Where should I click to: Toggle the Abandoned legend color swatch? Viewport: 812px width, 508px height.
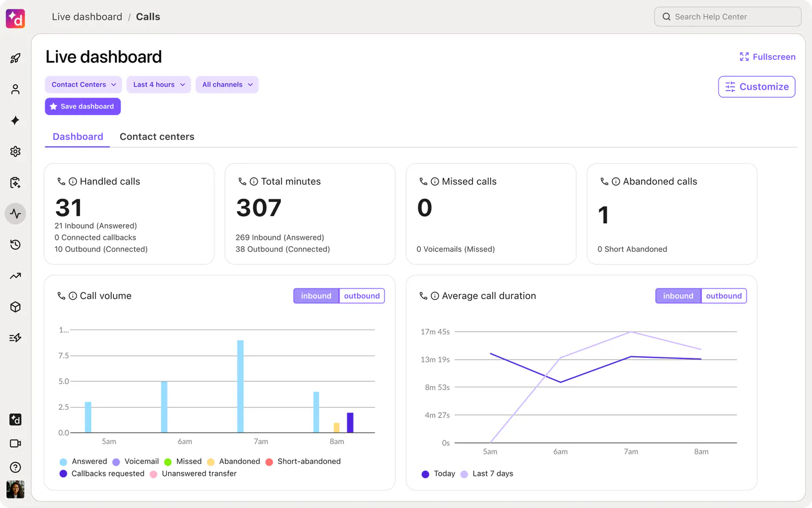coord(211,462)
